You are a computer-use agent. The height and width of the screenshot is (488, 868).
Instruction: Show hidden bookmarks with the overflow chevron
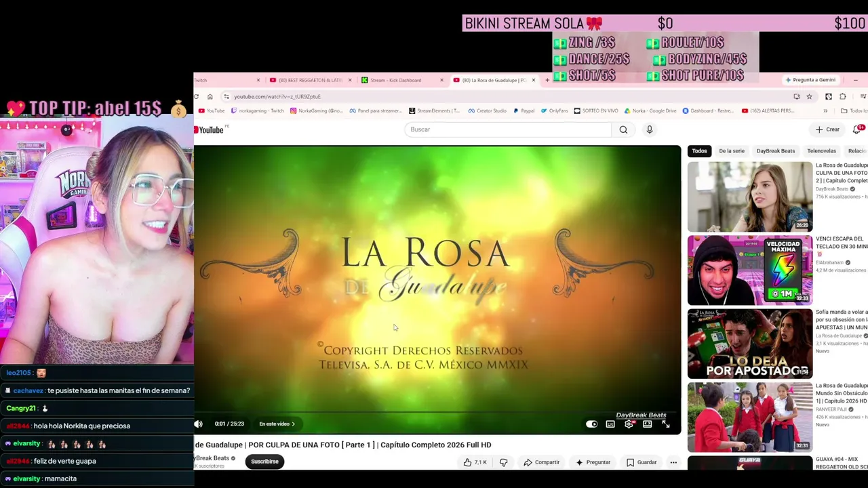pos(825,110)
